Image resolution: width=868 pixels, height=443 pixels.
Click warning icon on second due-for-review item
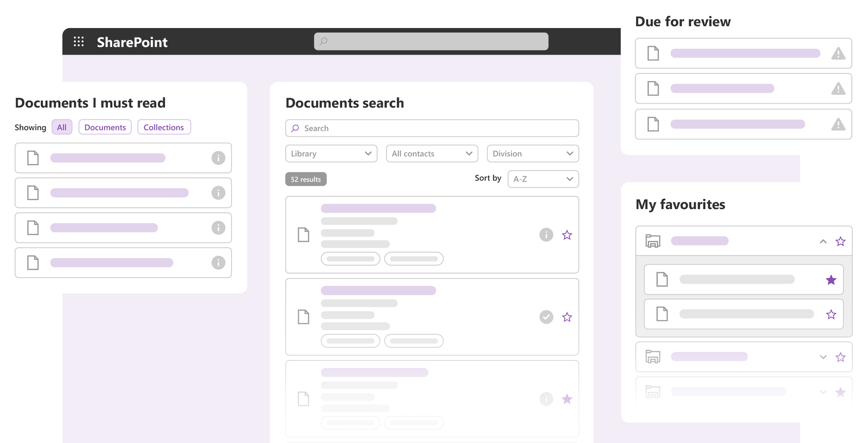838,88
